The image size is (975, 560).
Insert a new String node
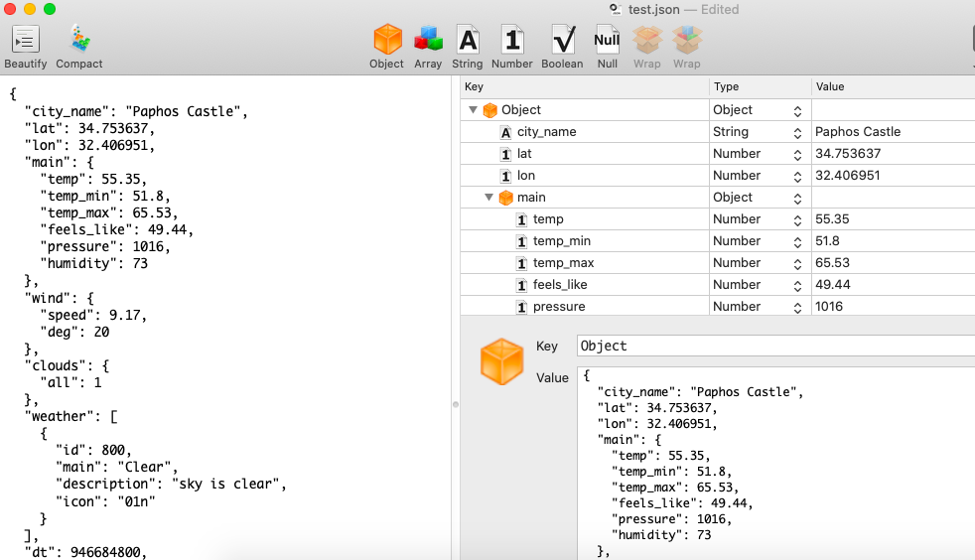coord(468,40)
